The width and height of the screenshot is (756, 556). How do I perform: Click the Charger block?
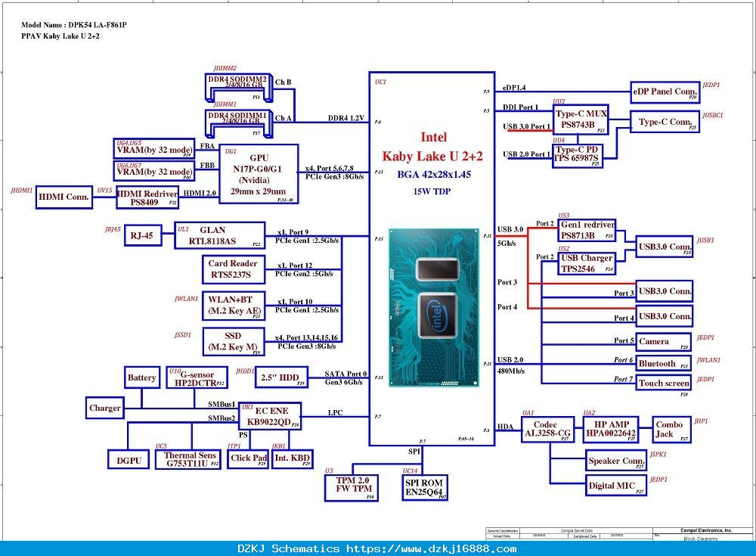pos(104,408)
